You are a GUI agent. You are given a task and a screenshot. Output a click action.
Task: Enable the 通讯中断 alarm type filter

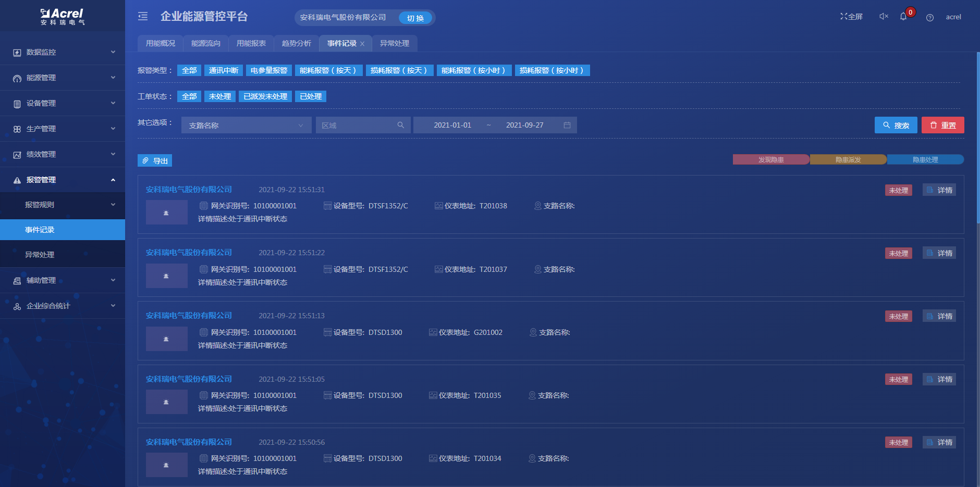224,70
